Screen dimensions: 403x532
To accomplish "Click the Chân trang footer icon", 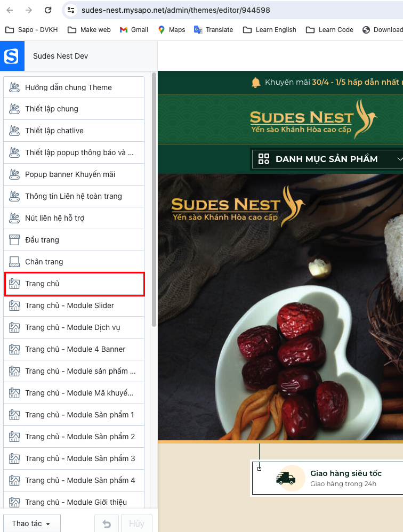I will click(14, 262).
